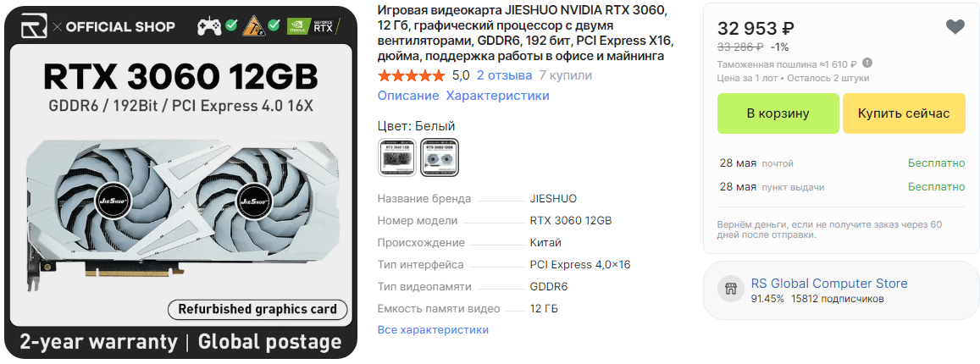Click the GeForce RTX badge on image

313,26
